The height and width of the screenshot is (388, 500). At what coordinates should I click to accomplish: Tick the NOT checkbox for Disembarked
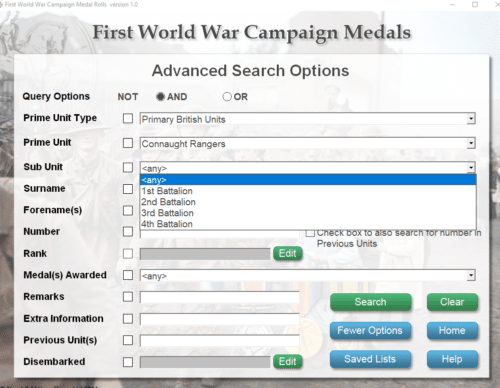pyautogui.click(x=128, y=362)
